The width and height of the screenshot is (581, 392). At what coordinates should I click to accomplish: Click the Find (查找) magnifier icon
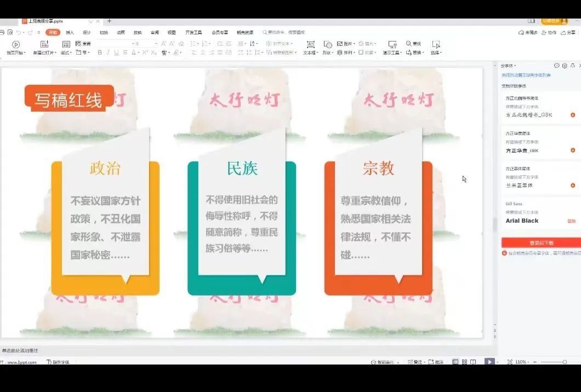(x=409, y=44)
